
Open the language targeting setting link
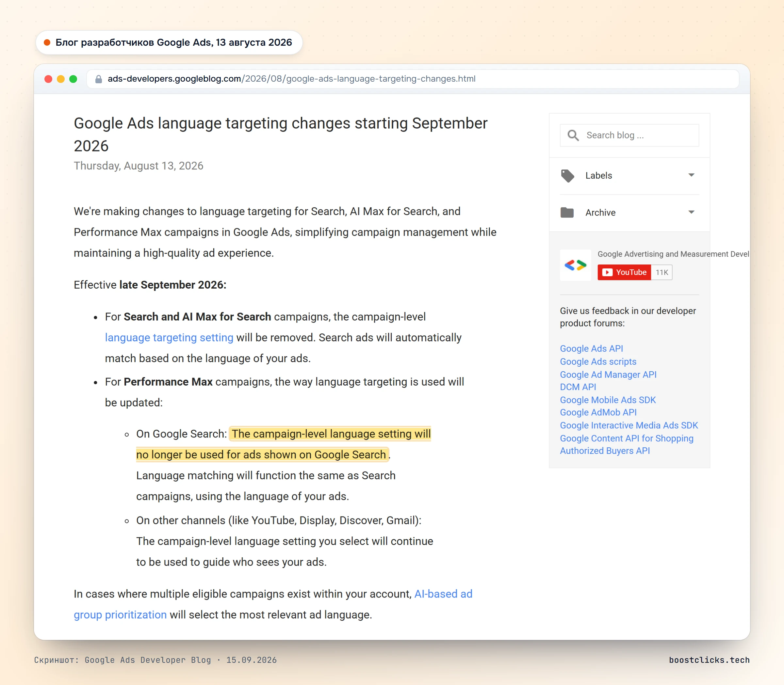[x=169, y=338]
